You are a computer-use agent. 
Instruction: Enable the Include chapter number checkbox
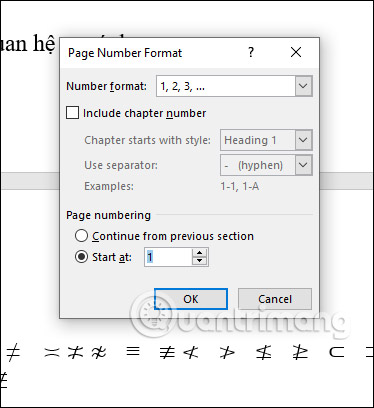point(72,113)
